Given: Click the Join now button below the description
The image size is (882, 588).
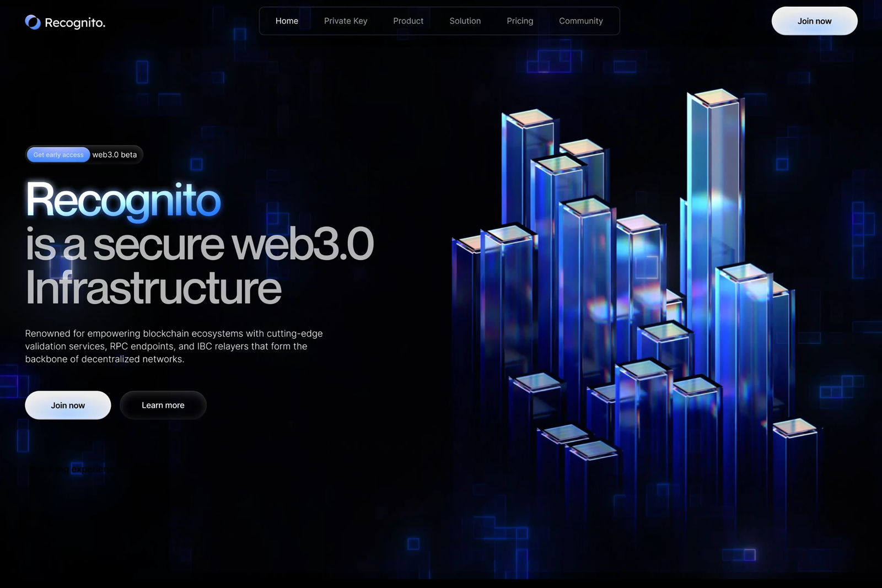Looking at the screenshot, I should pos(68,405).
